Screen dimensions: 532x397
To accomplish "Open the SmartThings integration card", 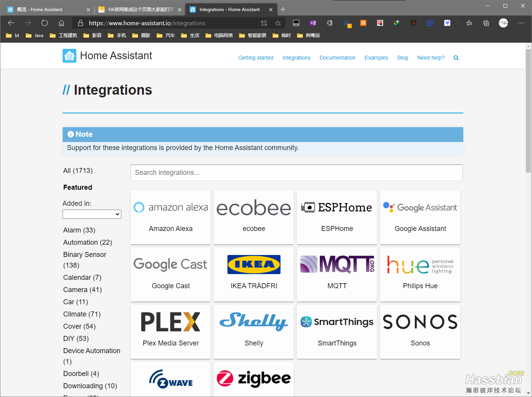I will pos(337,332).
